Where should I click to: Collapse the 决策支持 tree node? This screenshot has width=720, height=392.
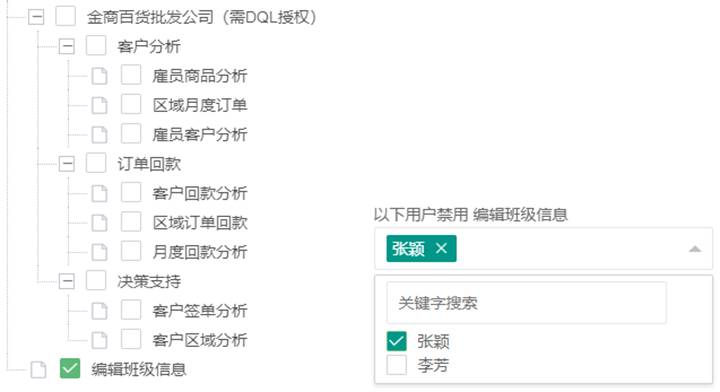click(67, 281)
